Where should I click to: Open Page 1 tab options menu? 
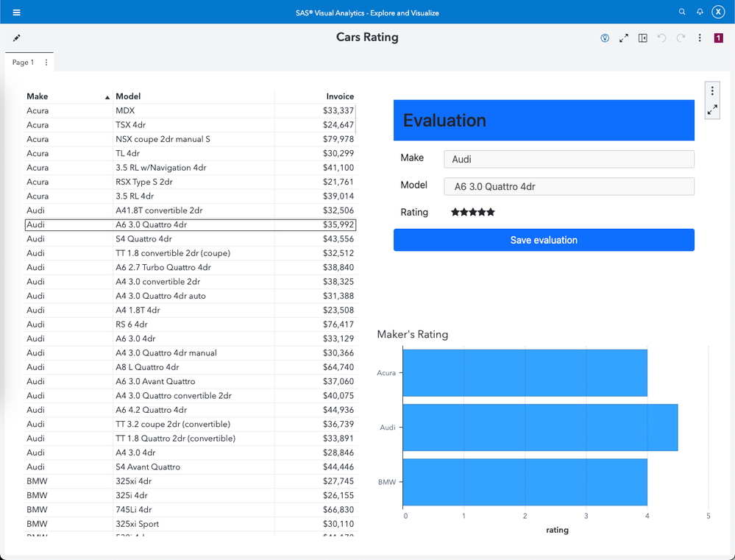46,63
